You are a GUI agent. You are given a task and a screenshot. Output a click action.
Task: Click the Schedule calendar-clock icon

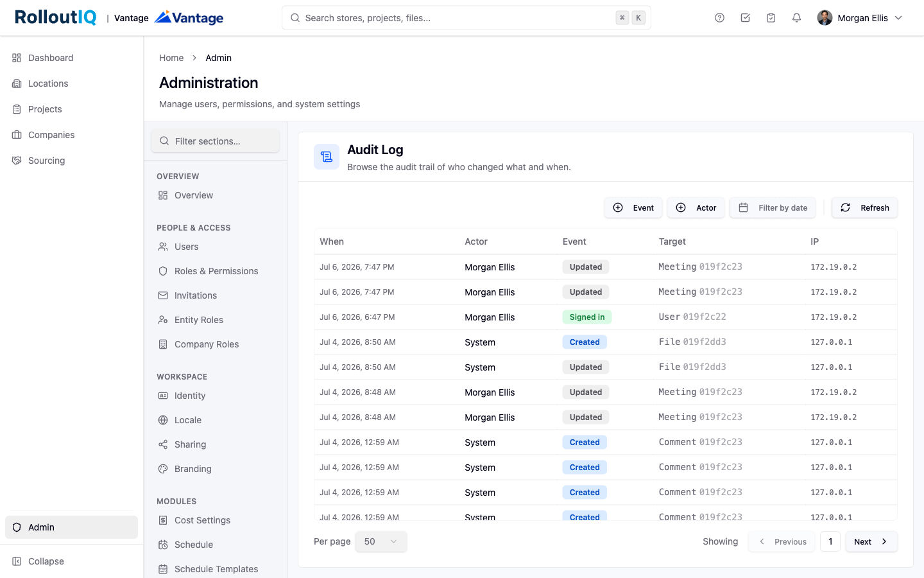163,545
